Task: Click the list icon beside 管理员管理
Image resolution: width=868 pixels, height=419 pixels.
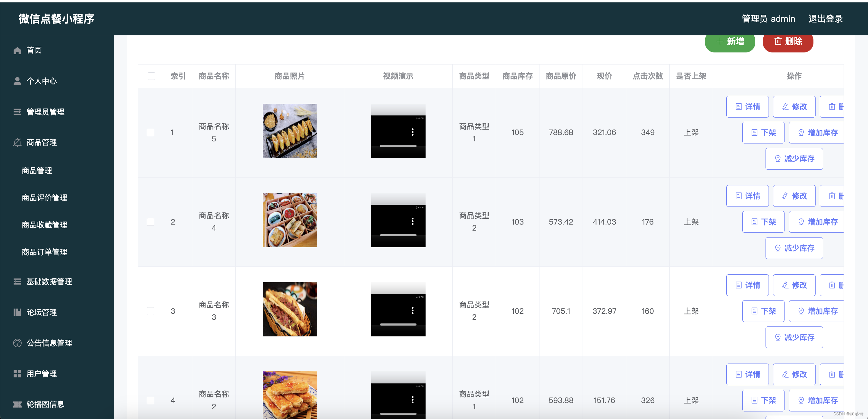Action: 17,112
